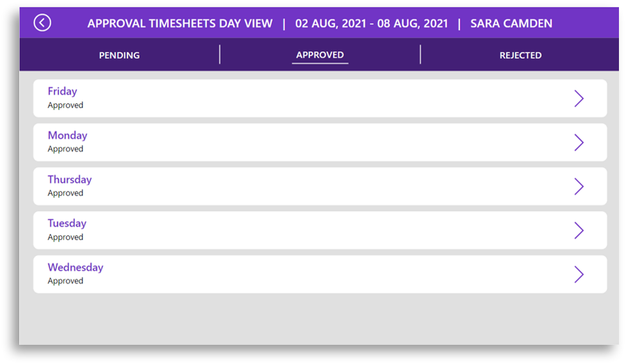Open Tuesday details via chevron arrow
The height and width of the screenshot is (364, 626).
coord(579,230)
